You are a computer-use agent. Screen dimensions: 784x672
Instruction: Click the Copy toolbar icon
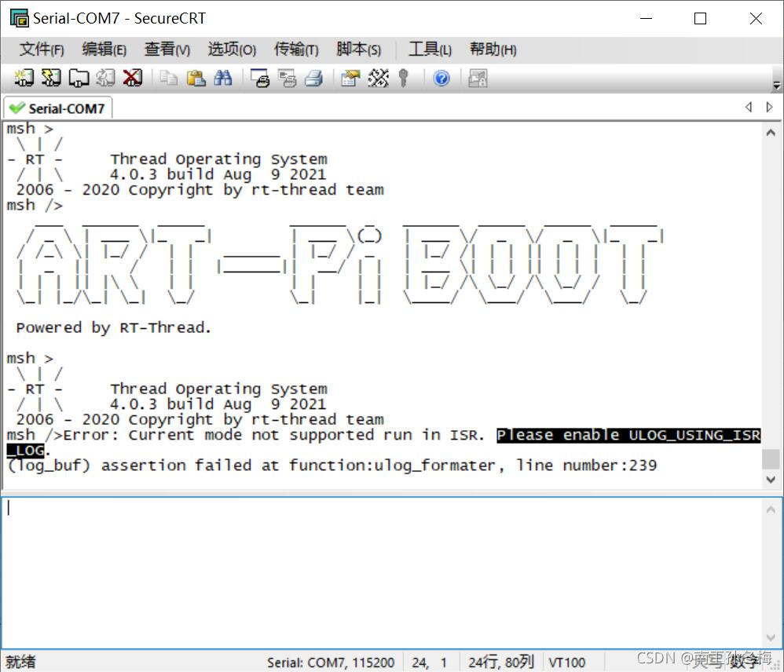tap(168, 78)
